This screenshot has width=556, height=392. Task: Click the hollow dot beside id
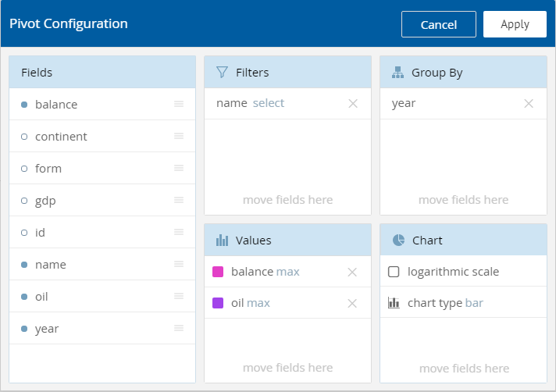(24, 233)
